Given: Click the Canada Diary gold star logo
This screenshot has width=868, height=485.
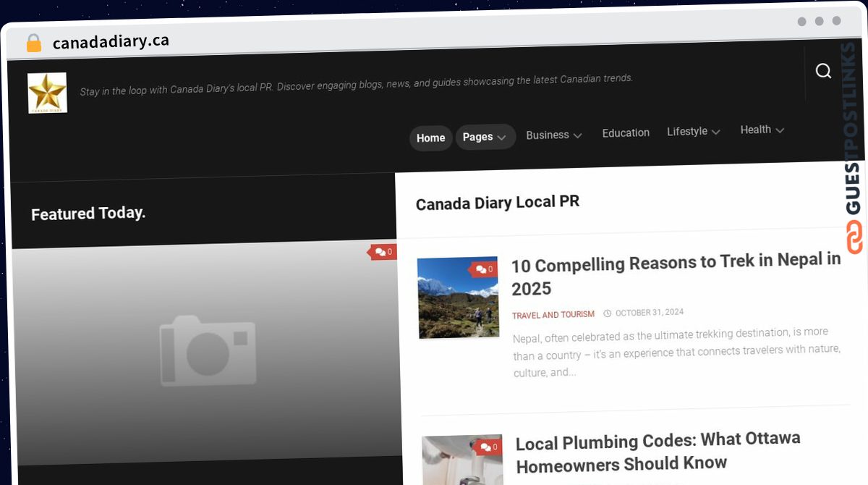Looking at the screenshot, I should point(48,93).
